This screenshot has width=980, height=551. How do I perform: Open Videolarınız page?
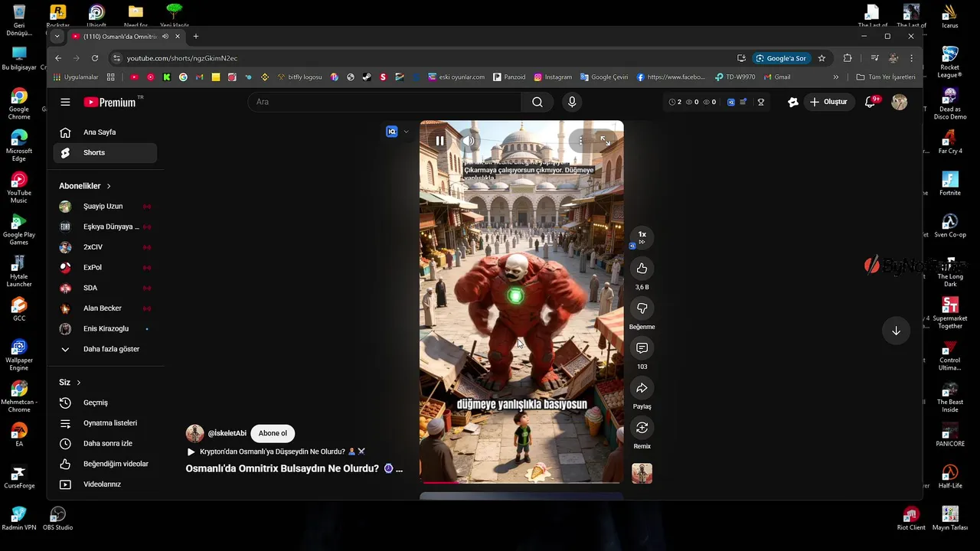pos(105,484)
